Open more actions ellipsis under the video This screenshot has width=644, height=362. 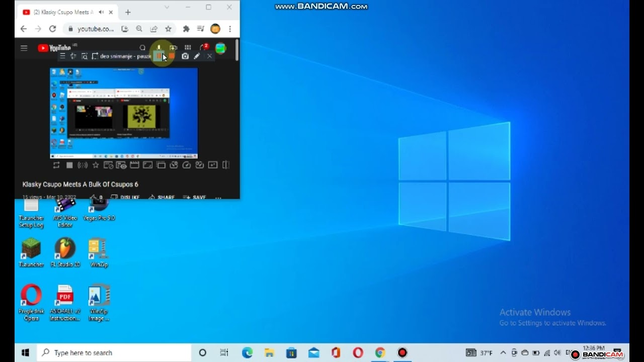(x=218, y=197)
